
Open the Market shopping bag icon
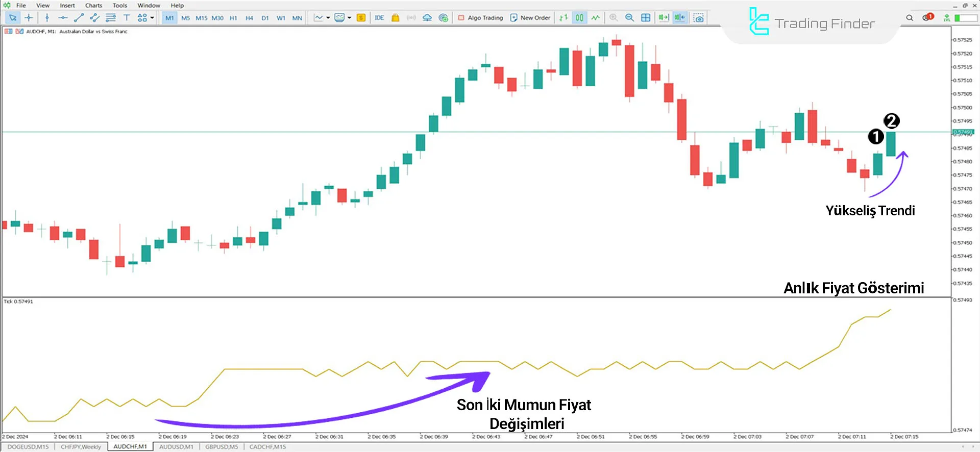coord(395,18)
